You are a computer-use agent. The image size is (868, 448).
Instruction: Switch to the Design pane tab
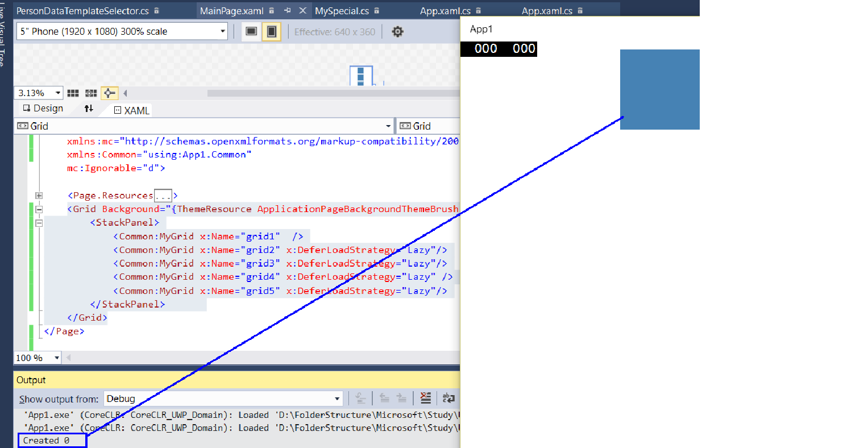(43, 108)
